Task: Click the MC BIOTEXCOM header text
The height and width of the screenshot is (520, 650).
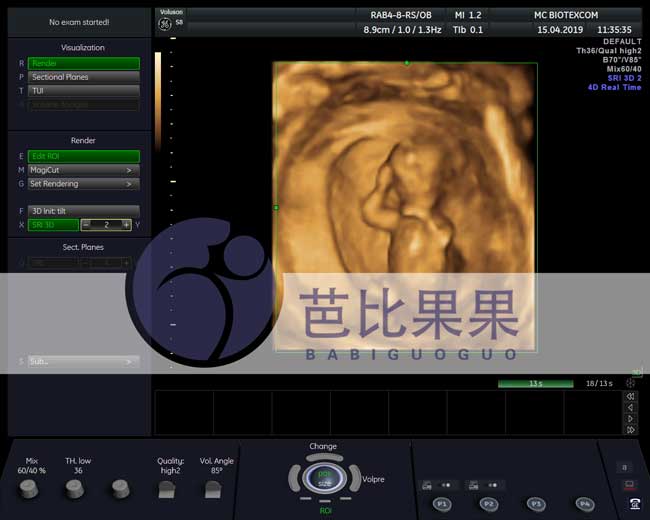Action: pos(566,15)
